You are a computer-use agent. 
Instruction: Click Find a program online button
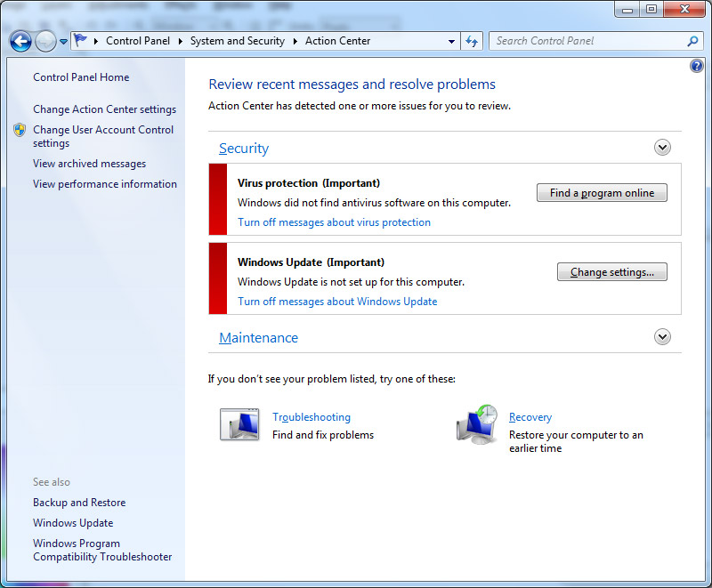tap(602, 193)
